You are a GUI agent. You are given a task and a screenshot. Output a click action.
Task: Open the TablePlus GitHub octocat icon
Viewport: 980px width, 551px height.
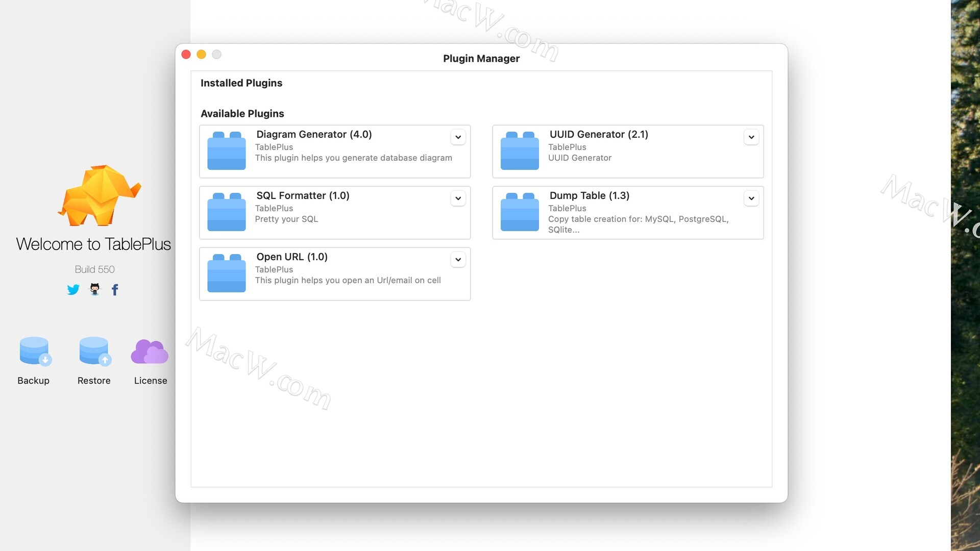point(95,289)
